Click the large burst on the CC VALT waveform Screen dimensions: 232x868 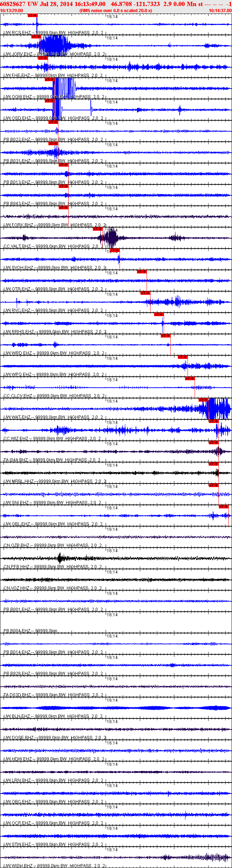coord(111,237)
